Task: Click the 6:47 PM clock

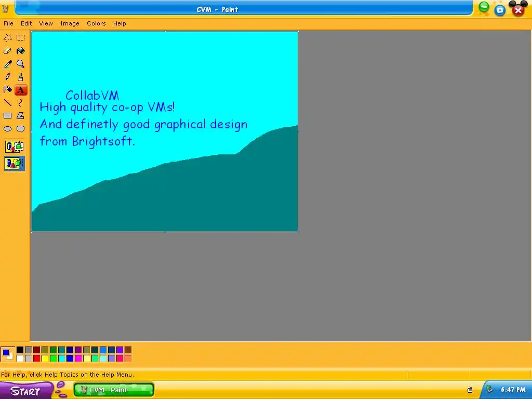Action: 513,390
